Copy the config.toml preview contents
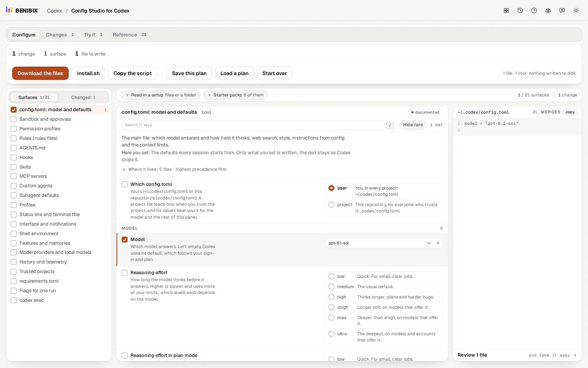588x368 pixels. (x=570, y=112)
